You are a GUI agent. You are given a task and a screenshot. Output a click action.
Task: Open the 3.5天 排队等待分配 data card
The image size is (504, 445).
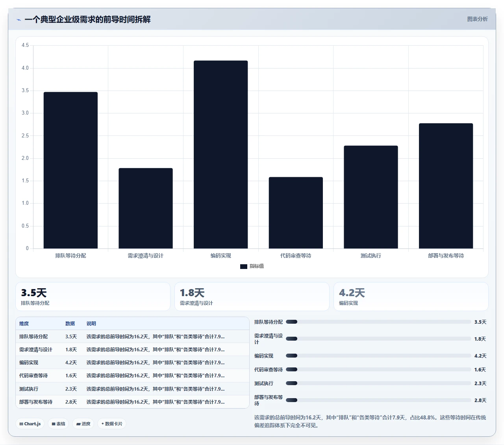[x=93, y=297]
